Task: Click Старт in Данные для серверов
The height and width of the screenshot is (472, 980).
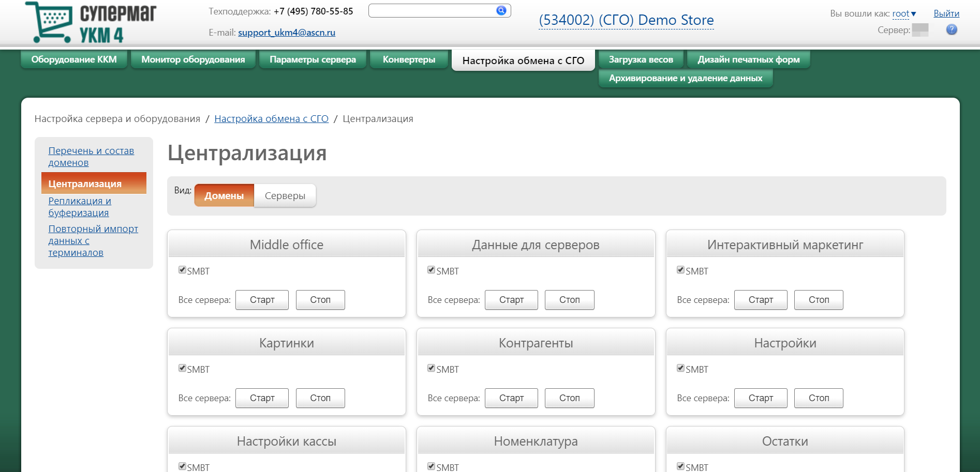Action: [x=511, y=300]
